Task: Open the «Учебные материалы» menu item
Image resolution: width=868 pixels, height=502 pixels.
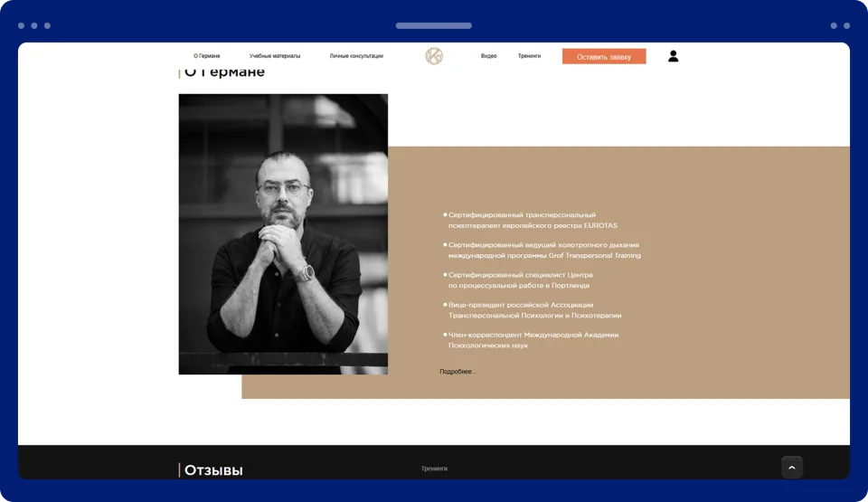Action: point(275,56)
